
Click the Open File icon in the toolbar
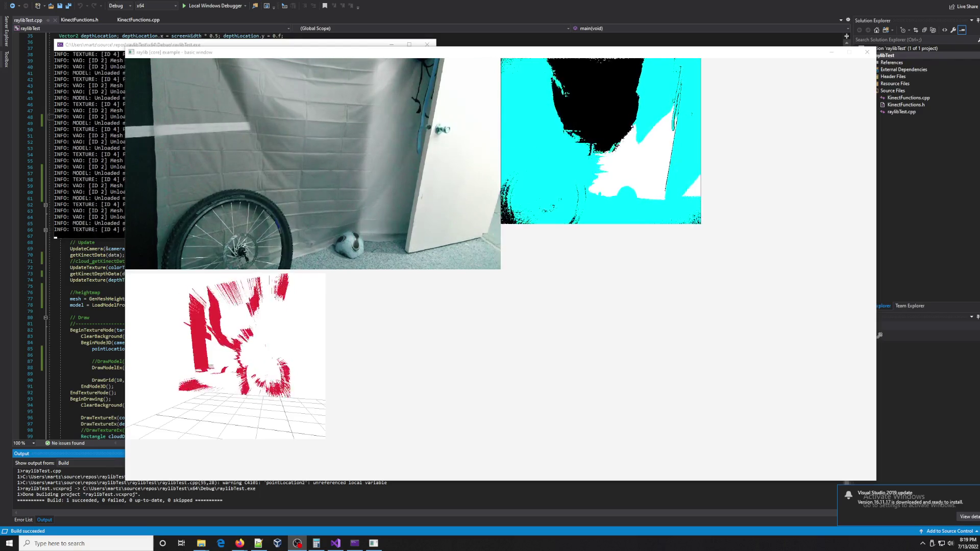[x=50, y=6]
